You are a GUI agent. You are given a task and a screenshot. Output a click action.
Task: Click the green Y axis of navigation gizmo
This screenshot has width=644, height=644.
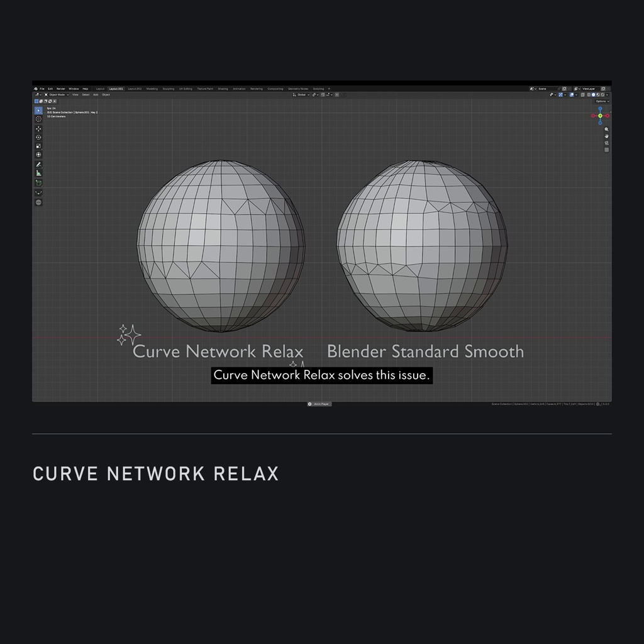click(600, 116)
